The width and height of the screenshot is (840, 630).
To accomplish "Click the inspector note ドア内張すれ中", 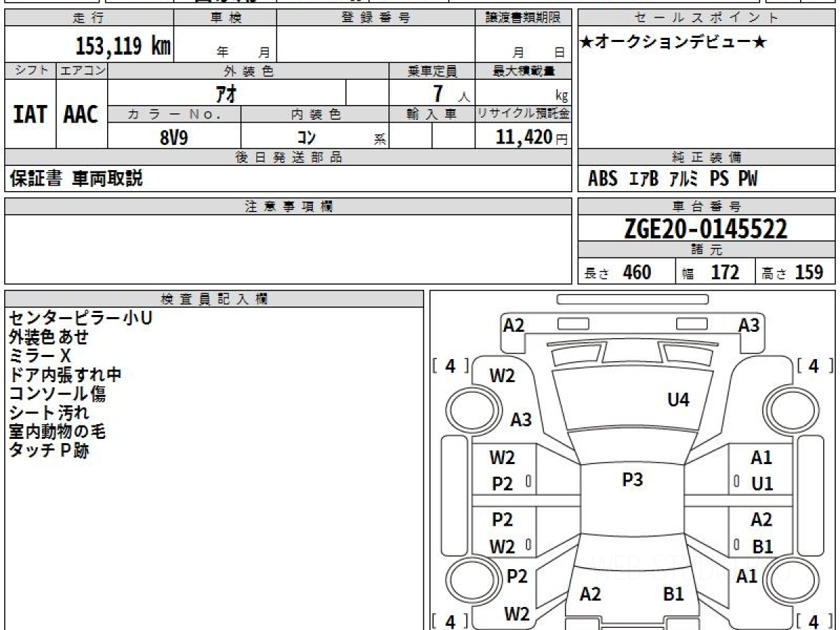I will pos(65,374).
